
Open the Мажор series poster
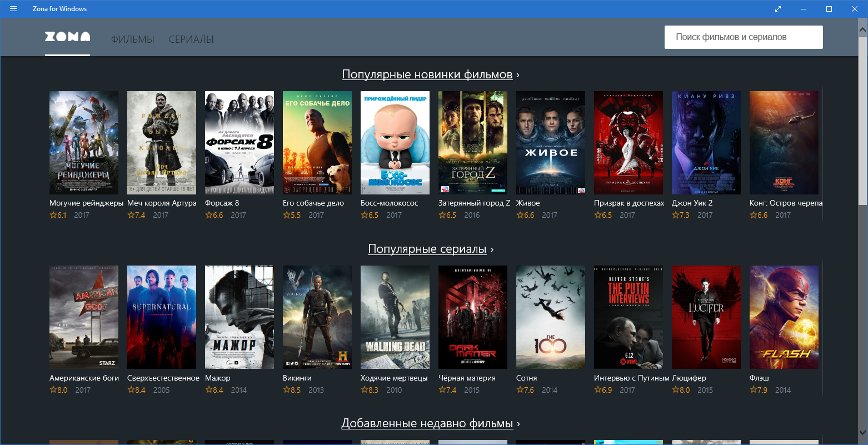pyautogui.click(x=240, y=317)
